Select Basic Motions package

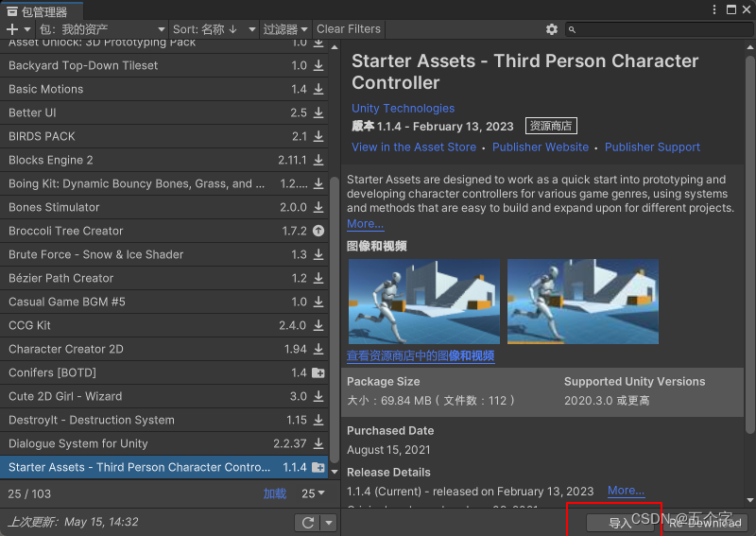coord(163,89)
